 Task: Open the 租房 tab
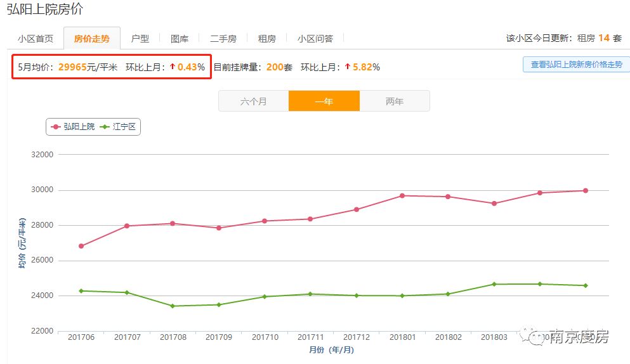pyautogui.click(x=266, y=39)
